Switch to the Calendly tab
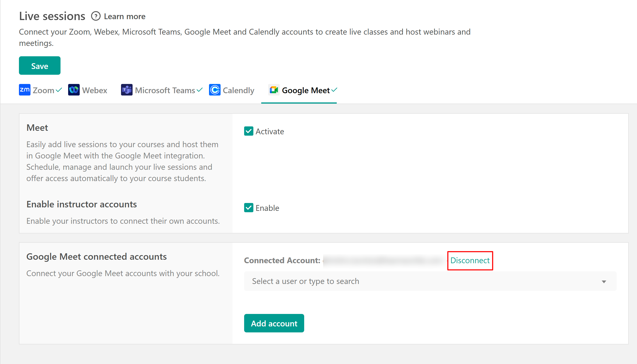 tap(238, 90)
